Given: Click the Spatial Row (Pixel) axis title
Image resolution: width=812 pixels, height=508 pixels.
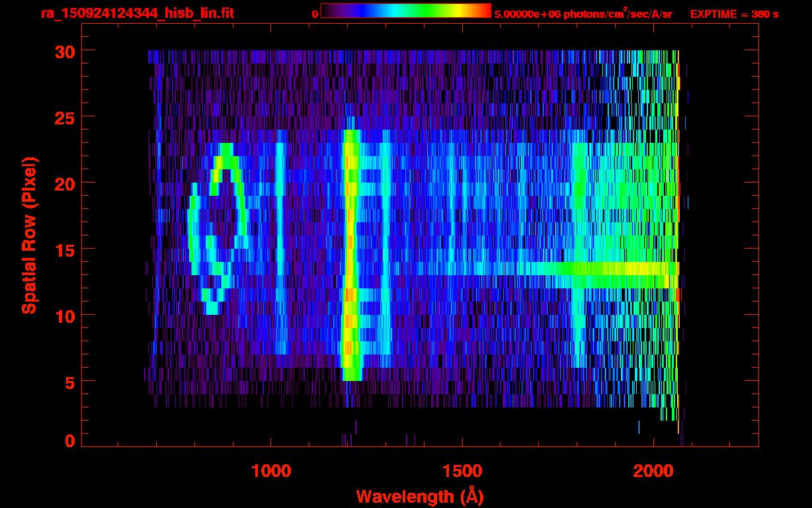Looking at the screenshot, I should tap(29, 235).
